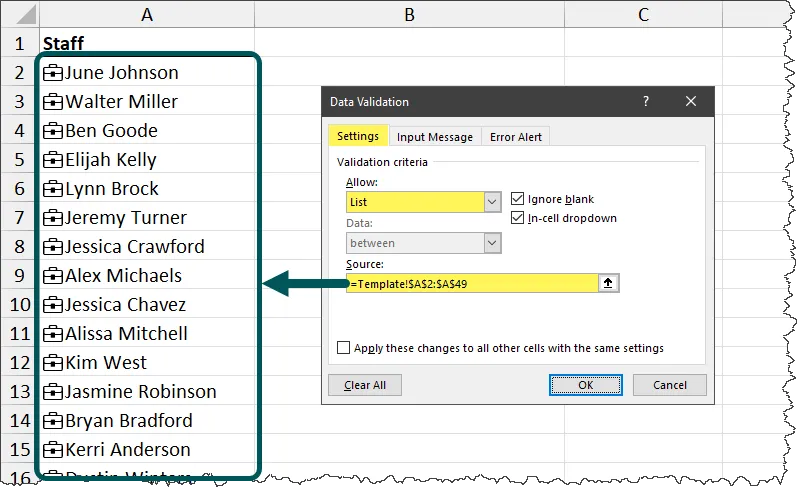800x490 pixels.
Task: Enable Apply these changes to all other cells
Action: [344, 348]
